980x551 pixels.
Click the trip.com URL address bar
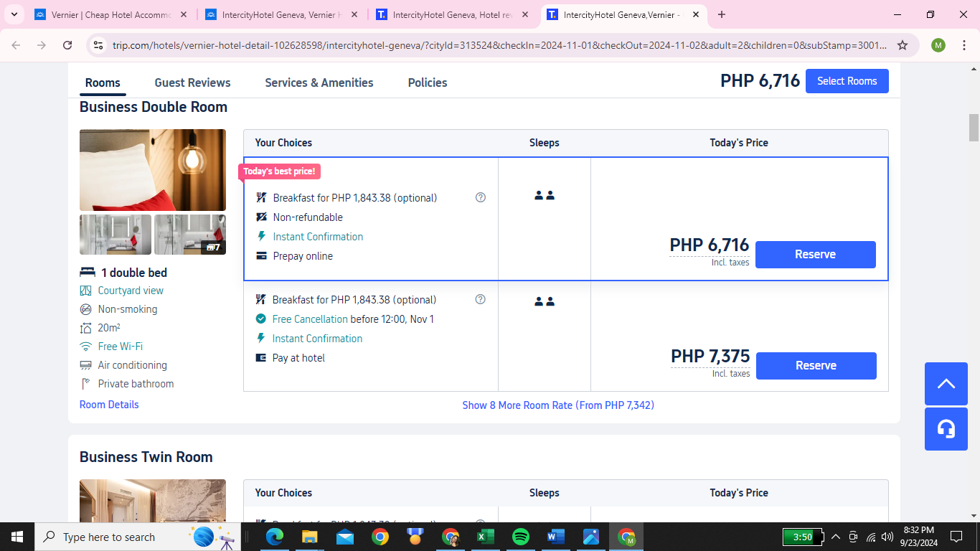(499, 45)
